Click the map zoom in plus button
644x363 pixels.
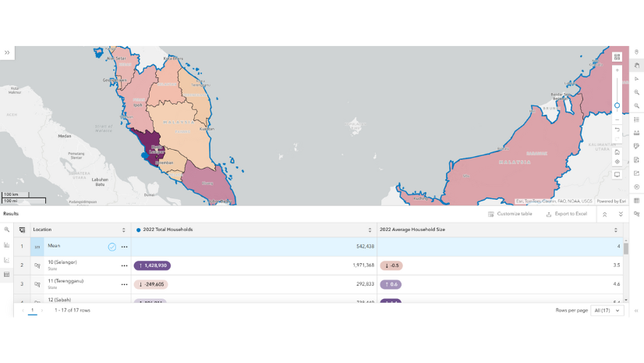coord(617,70)
